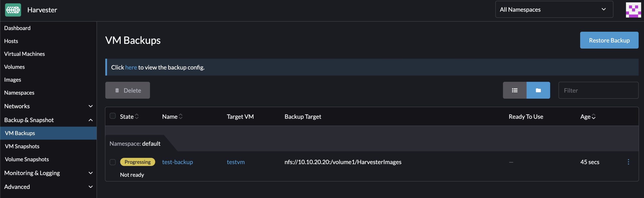Click the Target VM column header
Viewport: 644px width, 198px height.
240,116
